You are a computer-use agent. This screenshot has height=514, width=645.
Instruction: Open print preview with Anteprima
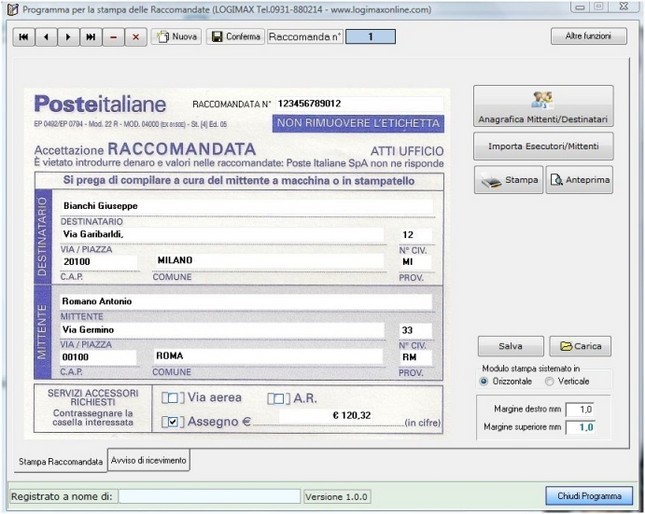tap(579, 180)
